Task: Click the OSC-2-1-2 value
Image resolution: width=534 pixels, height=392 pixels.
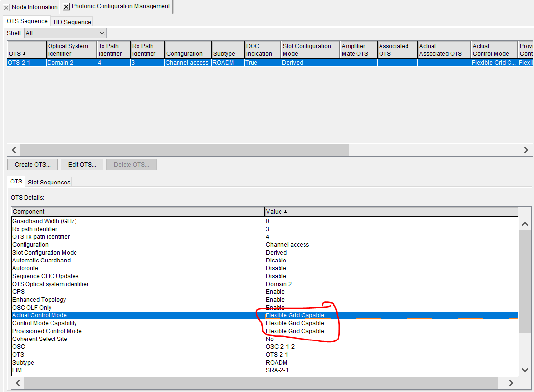Action: click(x=280, y=347)
